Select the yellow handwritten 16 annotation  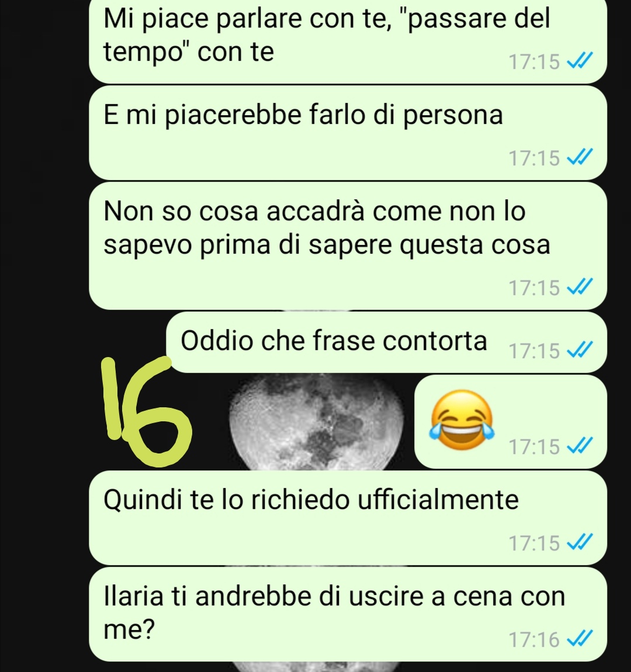click(146, 411)
